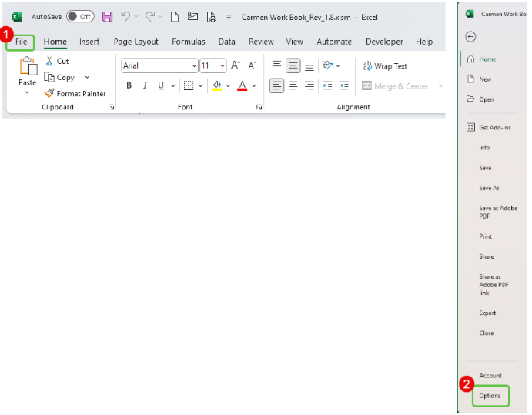532x415 pixels.
Task: Toggle the AutoSave switch
Action: [79, 16]
